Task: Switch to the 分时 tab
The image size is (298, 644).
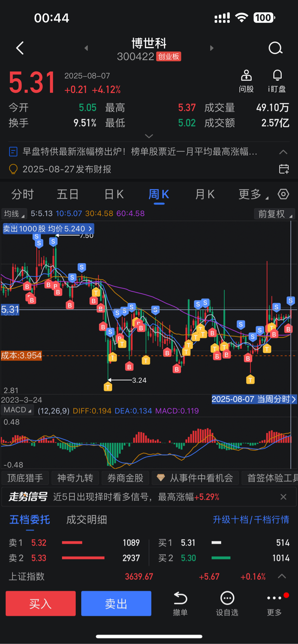Action: [23, 194]
